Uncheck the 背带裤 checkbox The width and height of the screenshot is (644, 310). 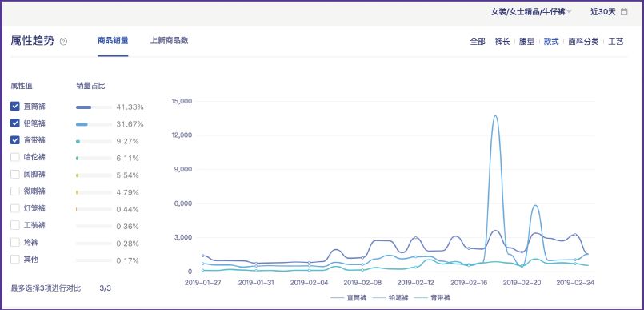(x=15, y=140)
